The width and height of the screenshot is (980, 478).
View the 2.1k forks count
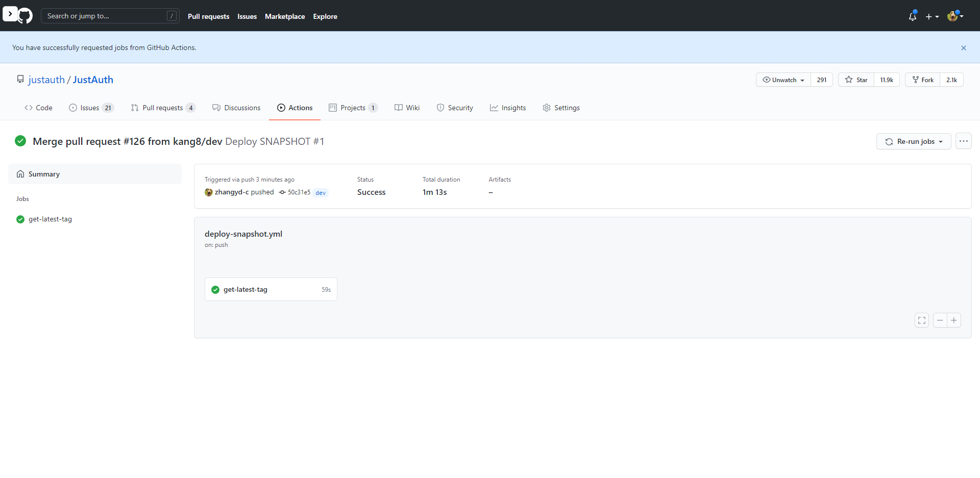click(x=951, y=80)
